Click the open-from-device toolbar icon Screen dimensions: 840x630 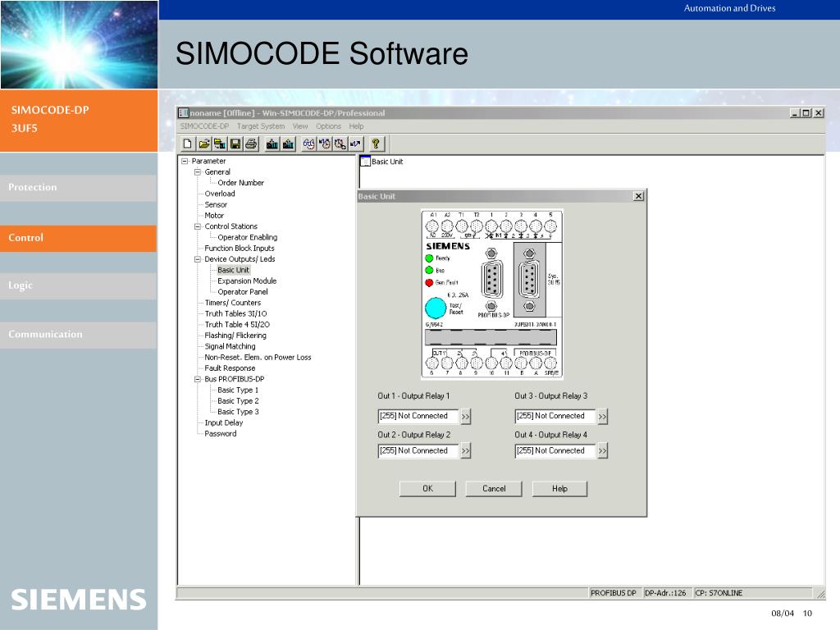tap(220, 144)
